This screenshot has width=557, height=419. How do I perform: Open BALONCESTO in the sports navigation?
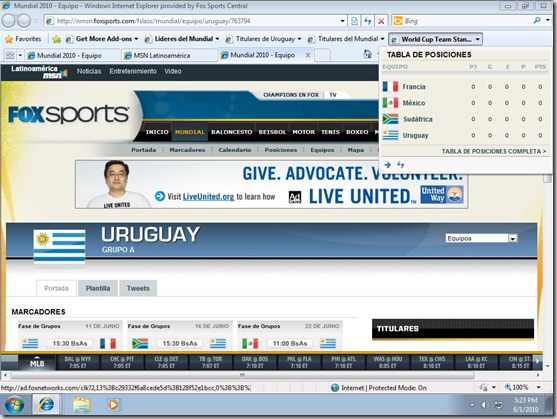pos(232,132)
